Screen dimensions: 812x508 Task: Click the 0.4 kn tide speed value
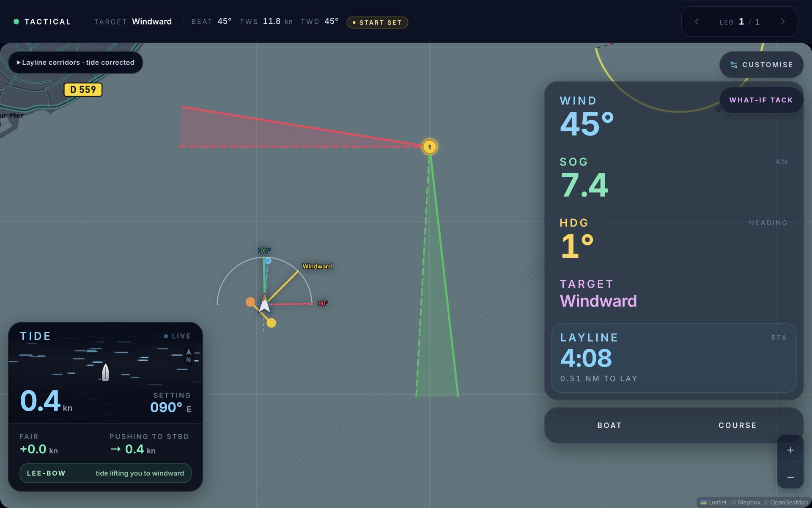(x=46, y=401)
